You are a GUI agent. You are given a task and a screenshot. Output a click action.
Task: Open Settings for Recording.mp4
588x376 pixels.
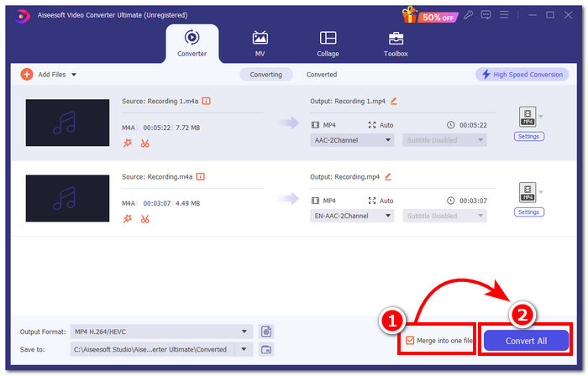(x=528, y=212)
